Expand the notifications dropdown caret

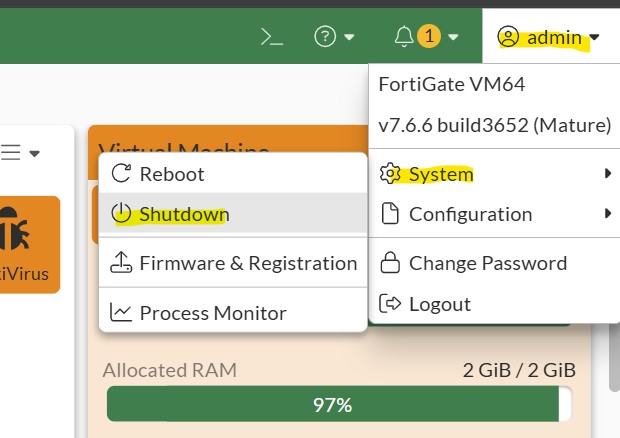[453, 38]
